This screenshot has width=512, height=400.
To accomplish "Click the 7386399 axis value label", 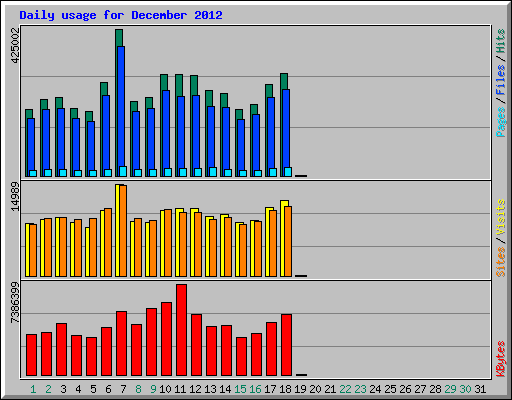I will point(15,303).
